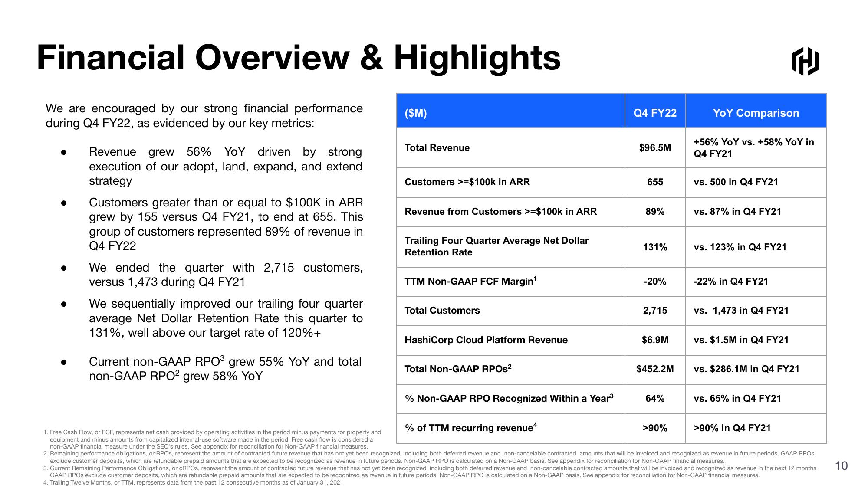Select the Total Revenue row metric

(434, 148)
